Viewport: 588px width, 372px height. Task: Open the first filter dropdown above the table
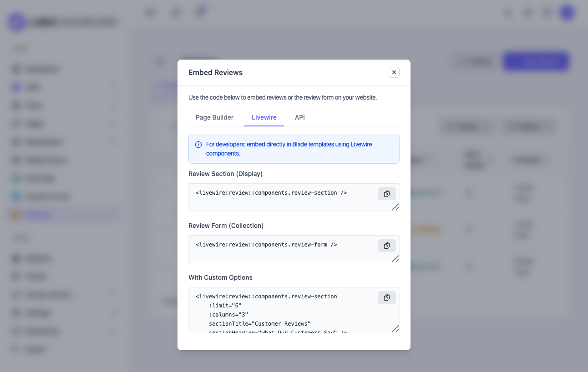pos(466,126)
